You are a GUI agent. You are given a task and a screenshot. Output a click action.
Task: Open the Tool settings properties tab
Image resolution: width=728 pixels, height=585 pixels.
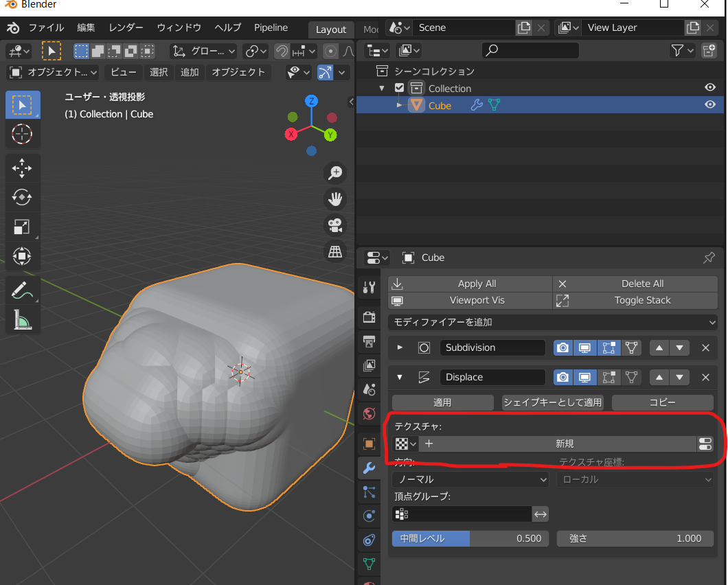click(369, 288)
